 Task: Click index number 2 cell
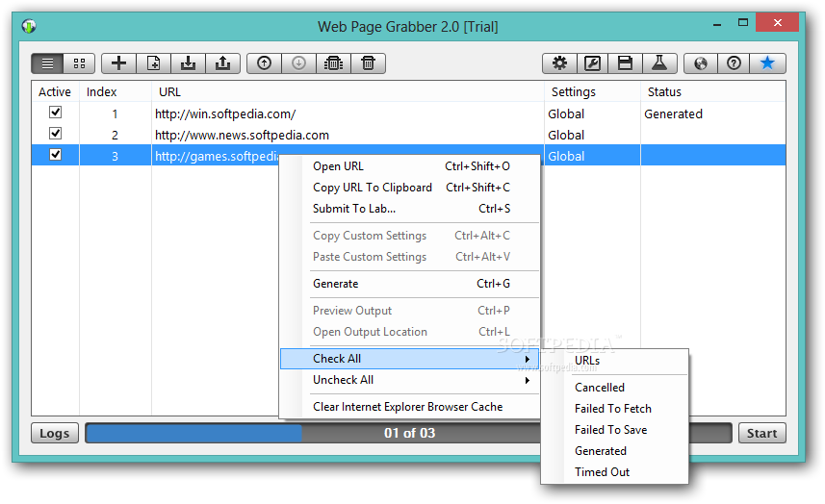click(115, 136)
